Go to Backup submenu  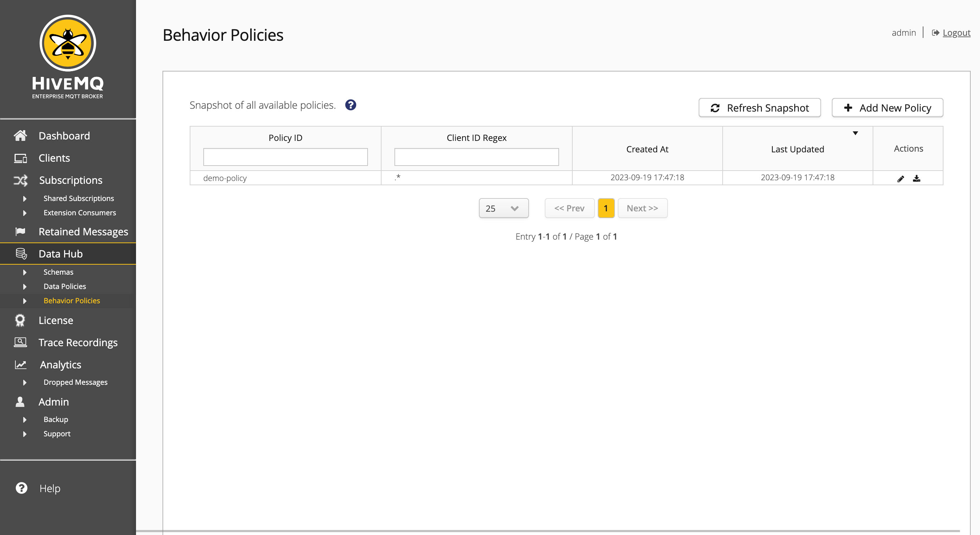[x=55, y=420]
